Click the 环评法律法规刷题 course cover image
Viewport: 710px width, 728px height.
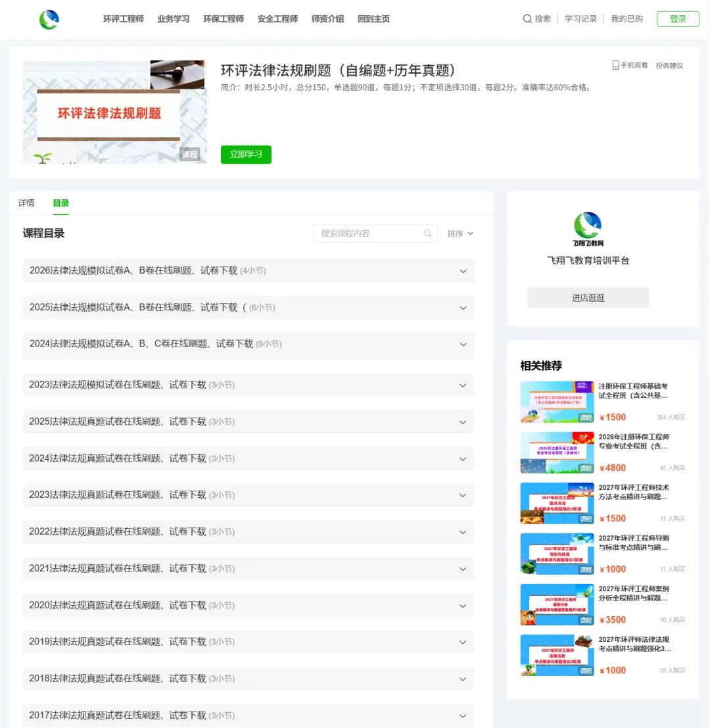[x=114, y=112]
